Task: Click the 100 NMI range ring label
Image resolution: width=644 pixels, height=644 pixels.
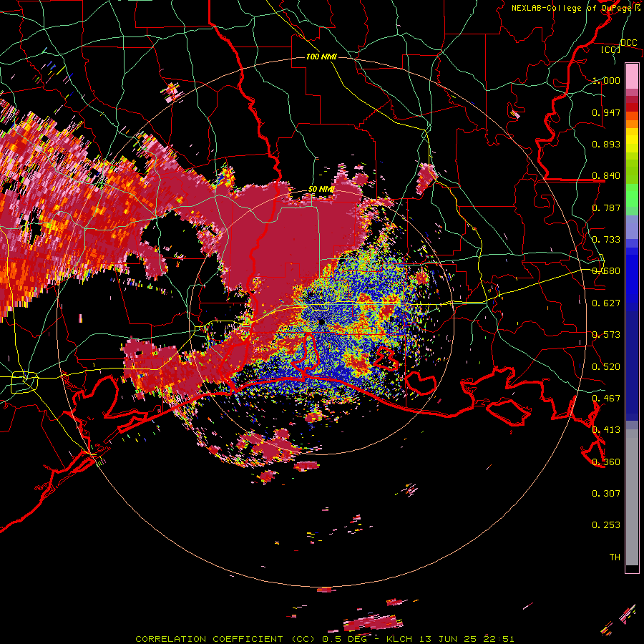Action: (x=321, y=57)
